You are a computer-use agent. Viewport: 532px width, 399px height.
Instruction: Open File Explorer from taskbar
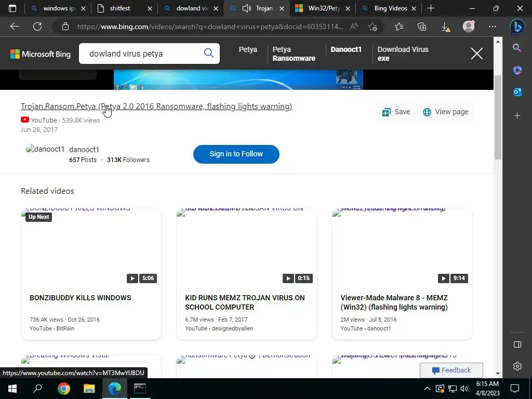[x=89, y=388]
